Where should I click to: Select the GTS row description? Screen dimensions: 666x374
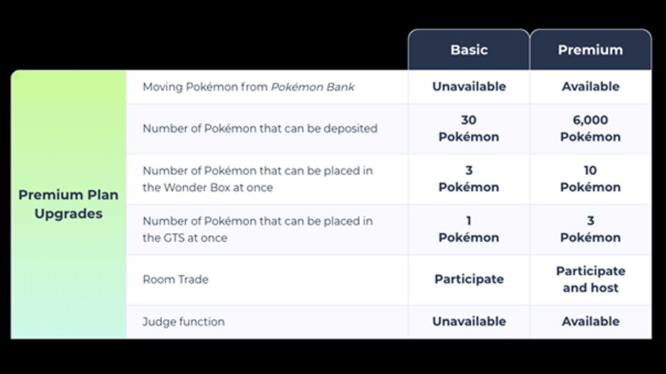click(x=258, y=229)
